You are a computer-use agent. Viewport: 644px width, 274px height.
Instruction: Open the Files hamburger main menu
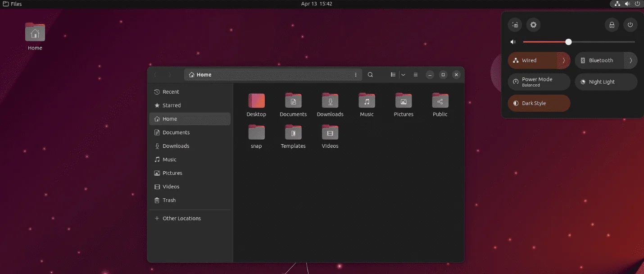416,75
